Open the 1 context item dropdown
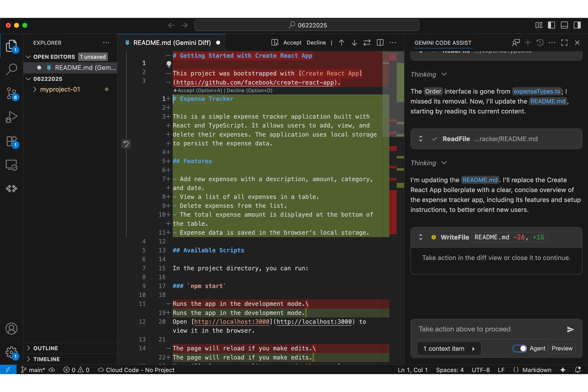The width and height of the screenshot is (588, 392). pos(449,348)
